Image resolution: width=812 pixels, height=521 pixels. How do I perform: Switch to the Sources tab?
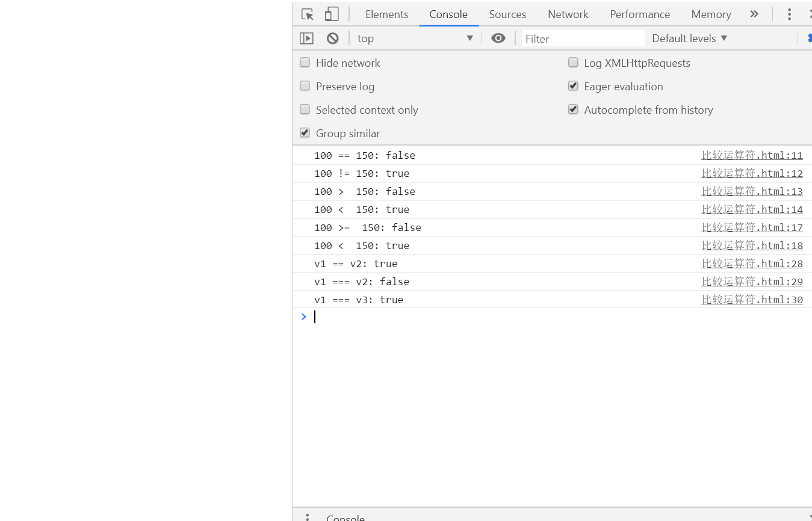pos(507,14)
